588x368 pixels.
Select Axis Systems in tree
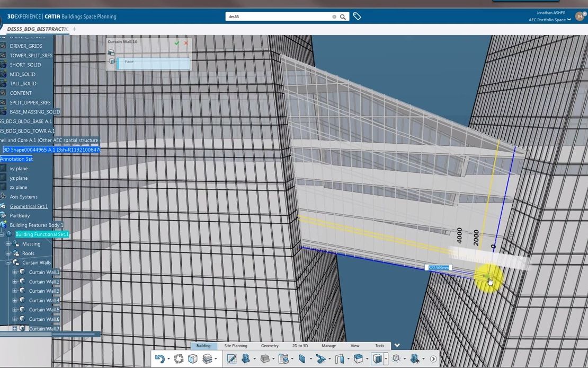pos(24,197)
